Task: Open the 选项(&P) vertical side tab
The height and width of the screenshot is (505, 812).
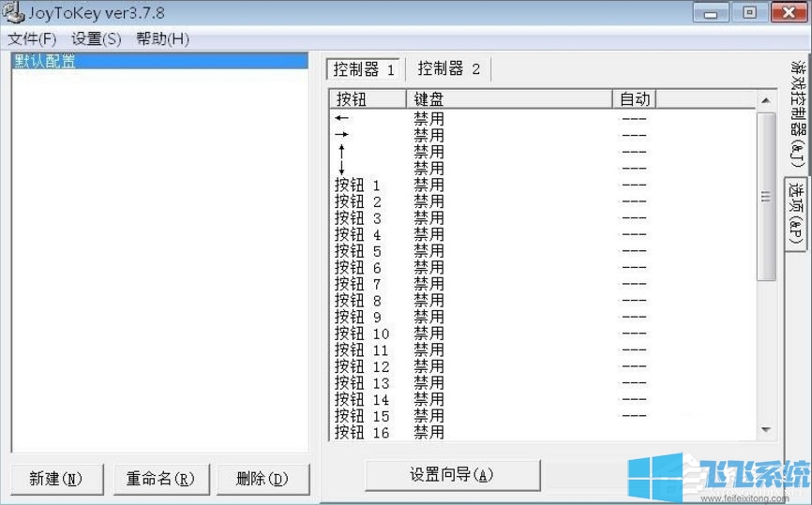Action: [x=796, y=213]
